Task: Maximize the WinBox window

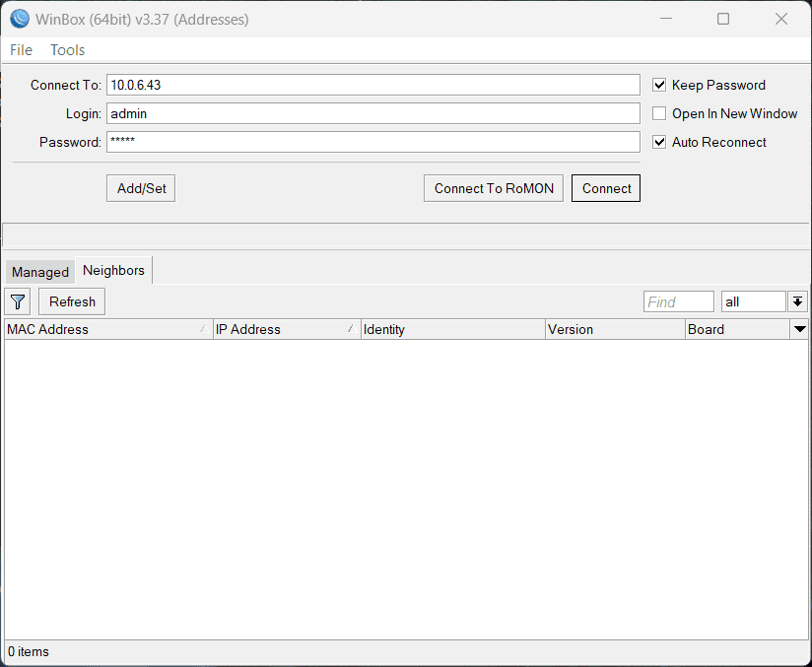Action: click(723, 19)
